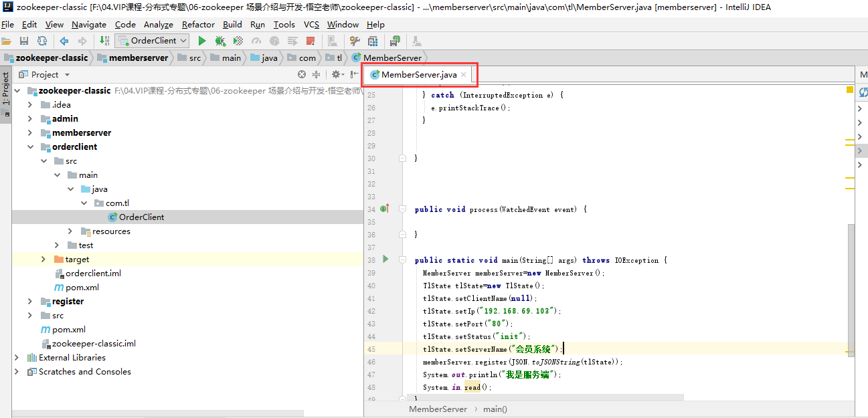Image resolution: width=868 pixels, height=418 pixels.
Task: Click yellow inspection indicator at editor top
Action: point(850,90)
